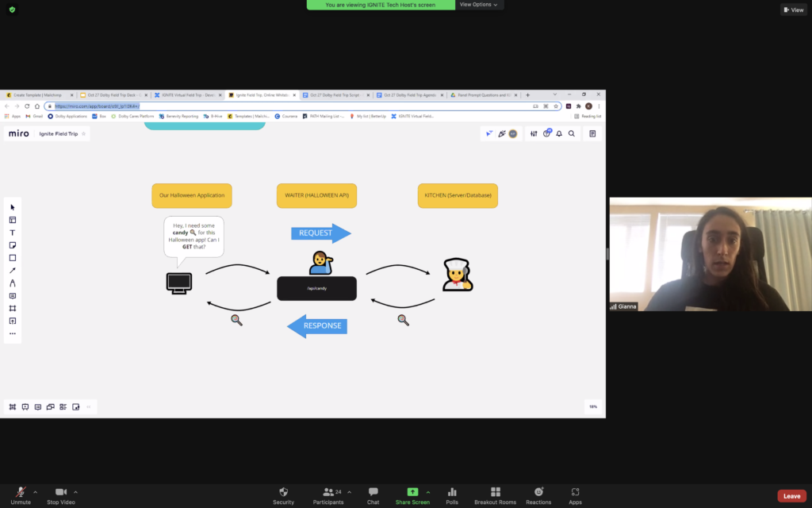Star the Ignite Field Trip board
The image size is (812, 508).
click(83, 133)
